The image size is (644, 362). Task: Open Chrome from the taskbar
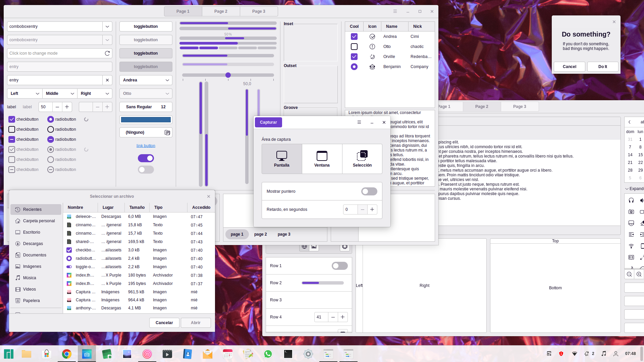tap(67, 354)
